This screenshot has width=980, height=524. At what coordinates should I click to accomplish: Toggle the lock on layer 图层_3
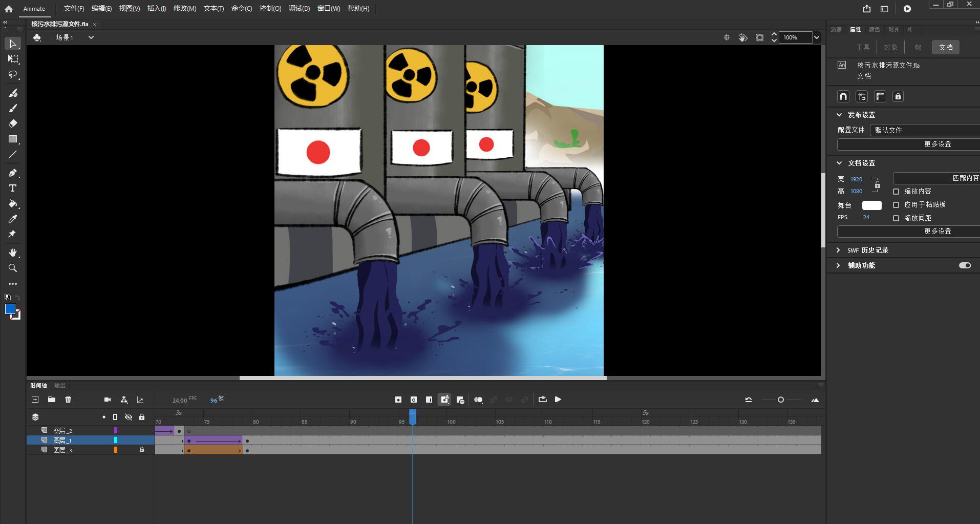pyautogui.click(x=142, y=450)
